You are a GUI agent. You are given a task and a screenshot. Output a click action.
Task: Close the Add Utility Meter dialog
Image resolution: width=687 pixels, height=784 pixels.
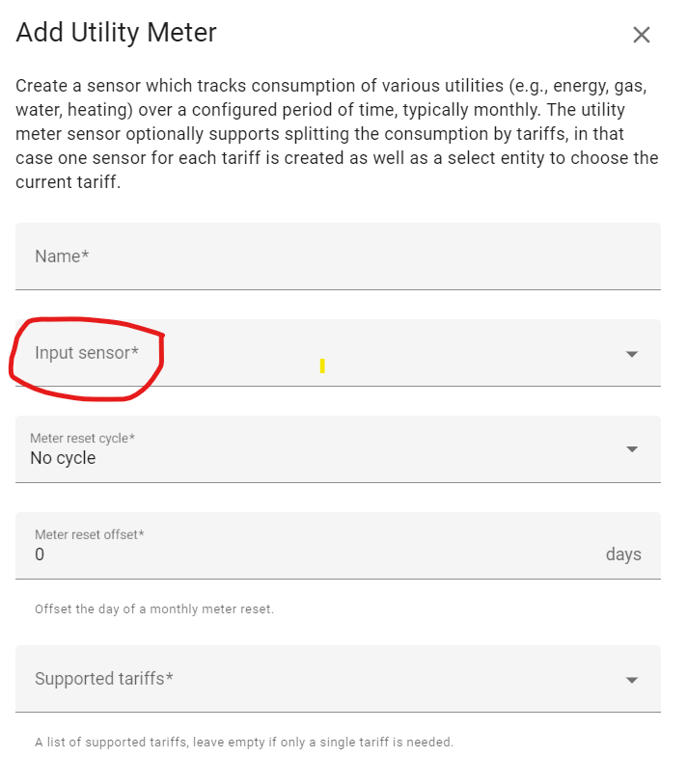[642, 36]
